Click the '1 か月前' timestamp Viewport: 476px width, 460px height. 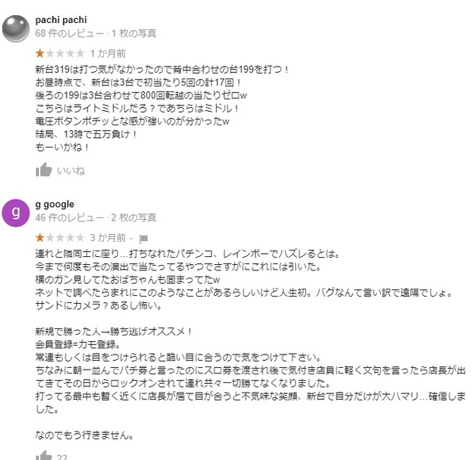(x=108, y=53)
